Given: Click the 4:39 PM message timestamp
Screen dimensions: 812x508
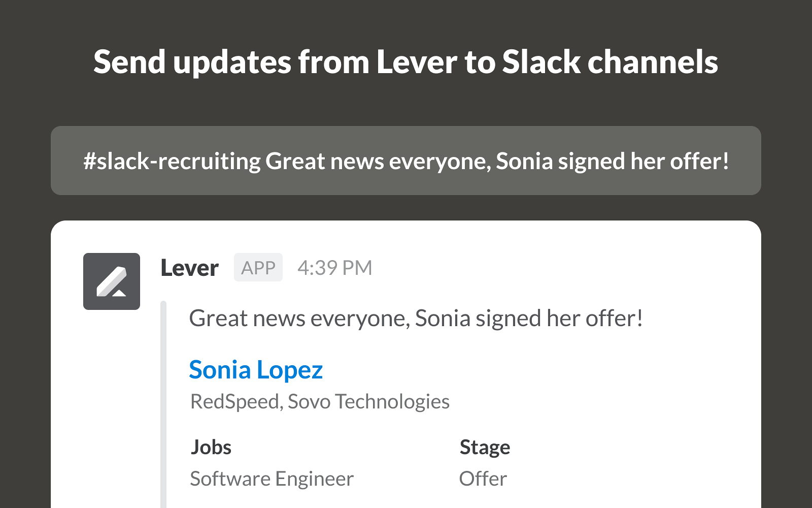Looking at the screenshot, I should tap(334, 268).
